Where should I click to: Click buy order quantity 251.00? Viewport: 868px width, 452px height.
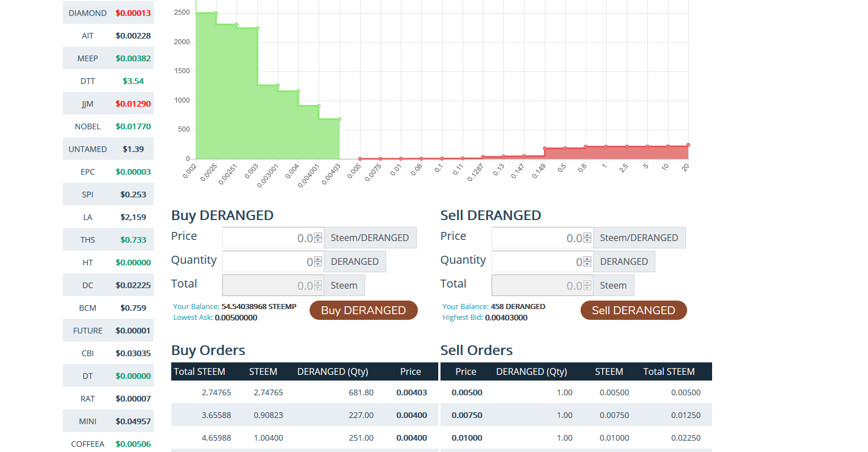click(x=361, y=438)
